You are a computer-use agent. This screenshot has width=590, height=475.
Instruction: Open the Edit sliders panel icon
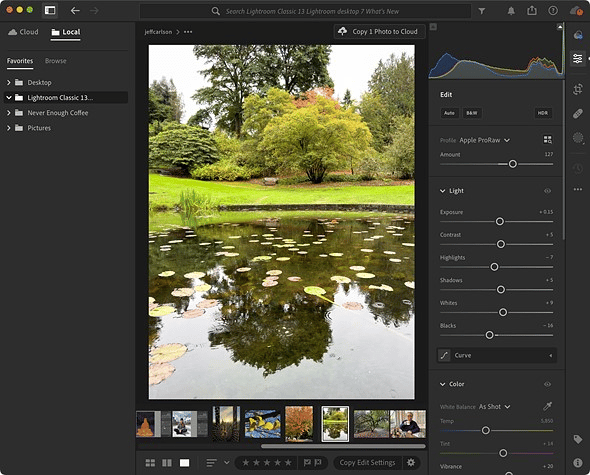(578, 58)
